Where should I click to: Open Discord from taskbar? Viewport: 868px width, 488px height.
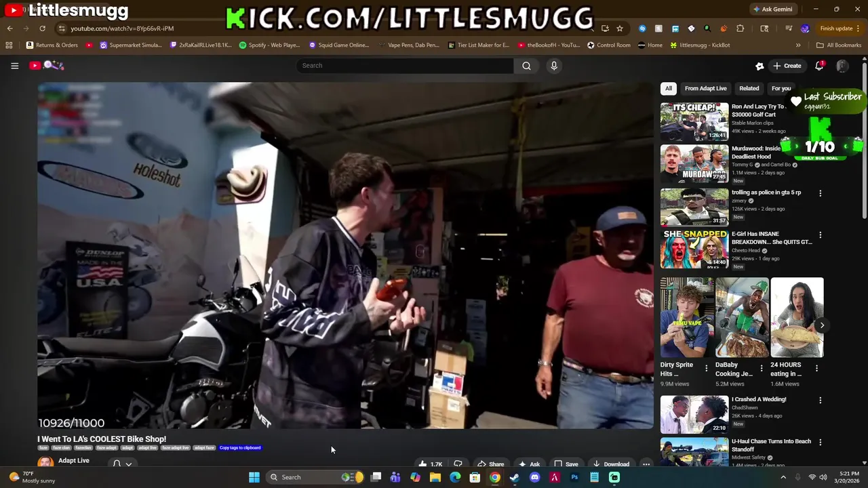tap(534, 477)
